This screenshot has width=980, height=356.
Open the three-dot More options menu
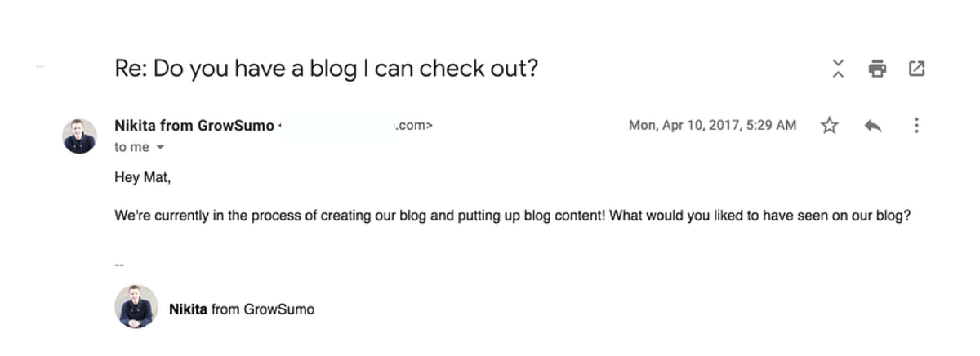coord(916,126)
